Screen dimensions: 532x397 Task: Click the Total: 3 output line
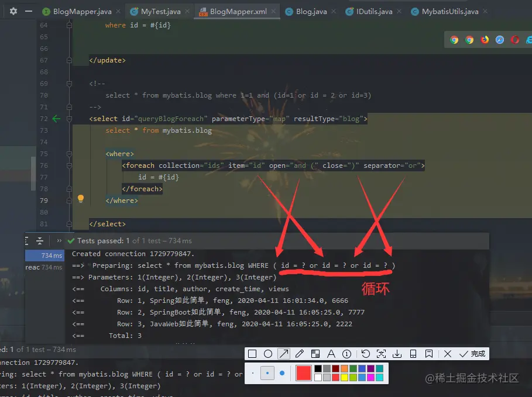125,336
